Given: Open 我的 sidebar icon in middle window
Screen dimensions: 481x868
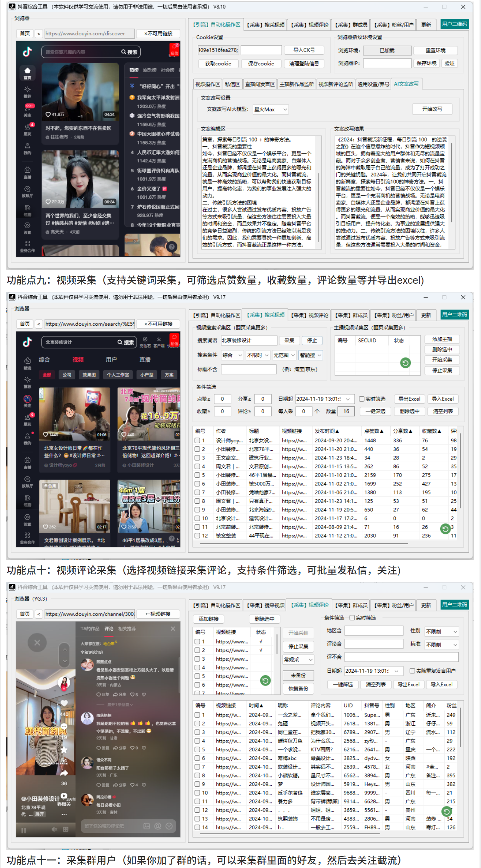Looking at the screenshot, I should coord(27,438).
